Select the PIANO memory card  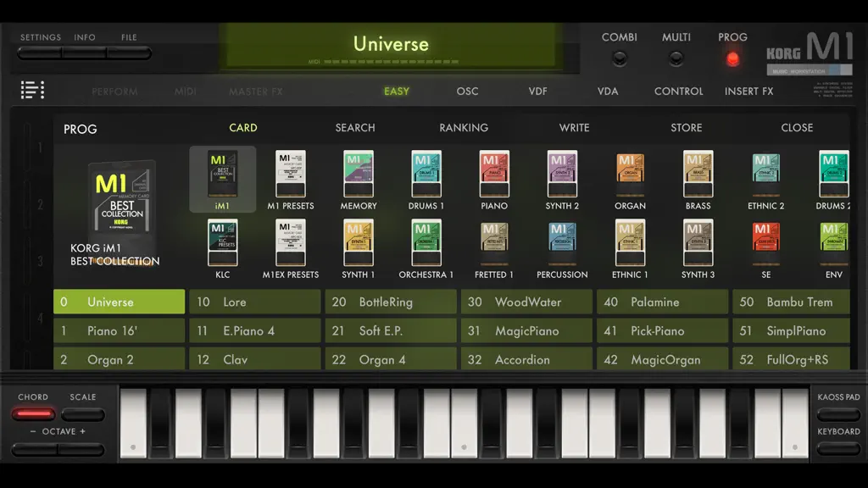(x=494, y=174)
